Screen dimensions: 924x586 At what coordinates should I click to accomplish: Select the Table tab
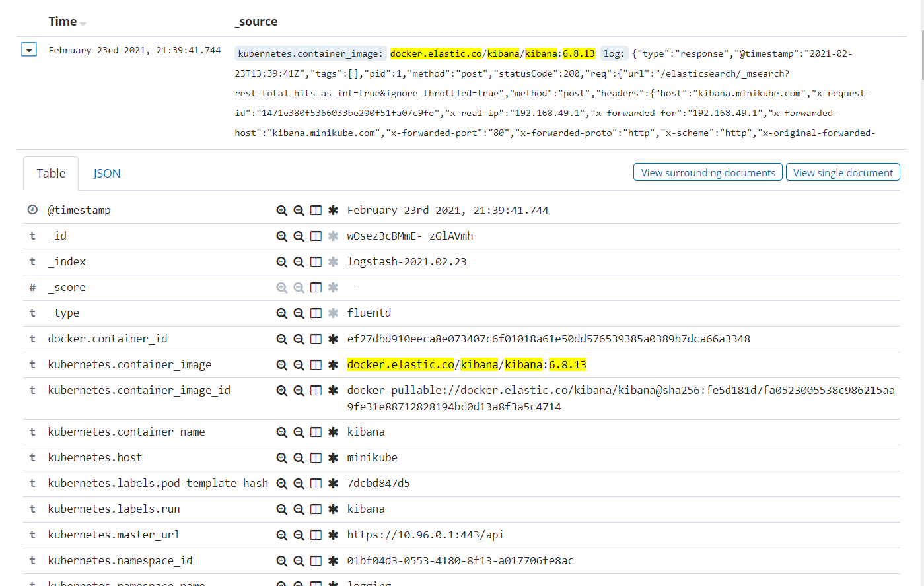pos(51,174)
